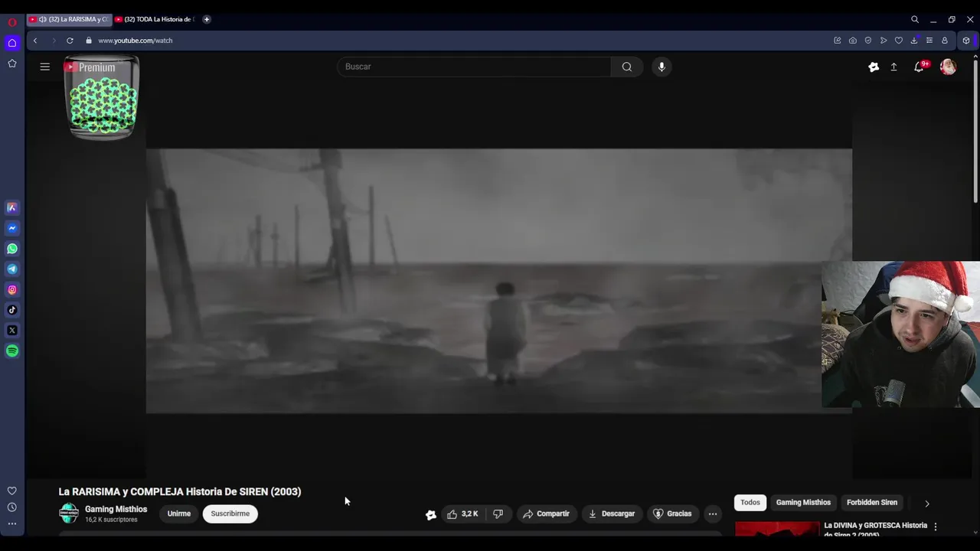Image resolution: width=980 pixels, height=551 pixels.
Task: Open the YouTube account avatar menu
Action: pos(948,67)
